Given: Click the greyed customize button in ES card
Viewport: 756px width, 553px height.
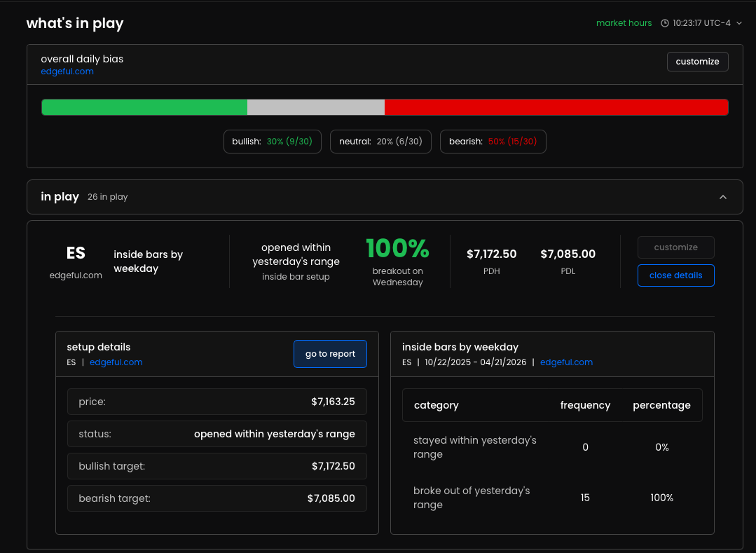Looking at the screenshot, I should tap(675, 247).
